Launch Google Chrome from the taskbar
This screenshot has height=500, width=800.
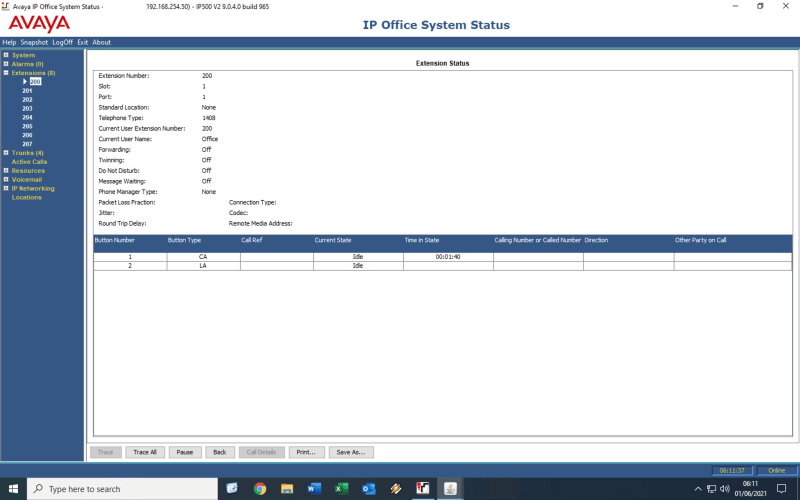260,489
